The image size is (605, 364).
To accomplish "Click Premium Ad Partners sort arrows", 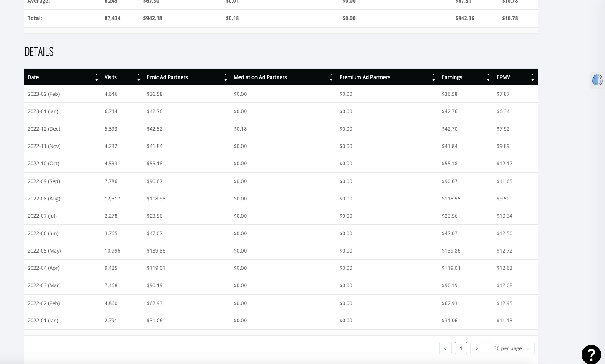I will click(x=433, y=77).
